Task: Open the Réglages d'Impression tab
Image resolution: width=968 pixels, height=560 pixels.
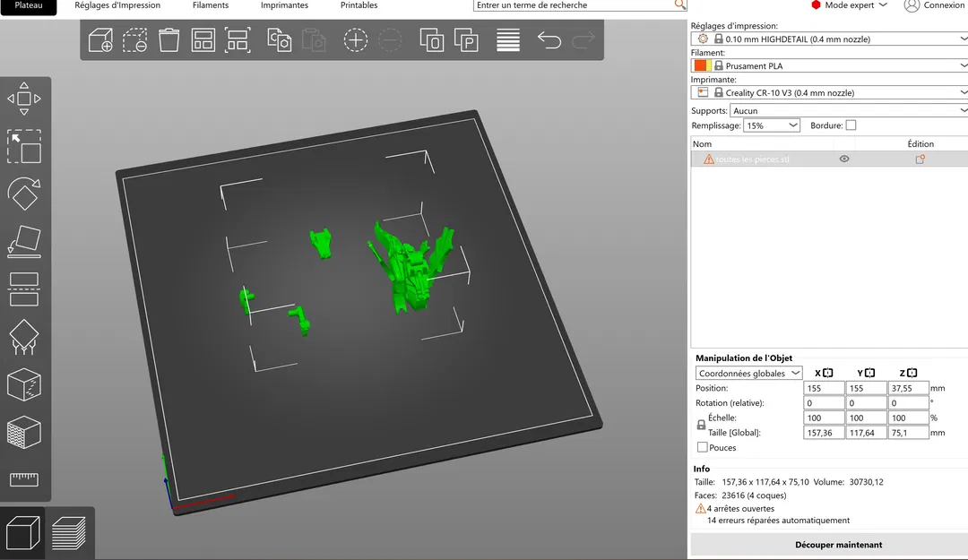Action: click(117, 5)
